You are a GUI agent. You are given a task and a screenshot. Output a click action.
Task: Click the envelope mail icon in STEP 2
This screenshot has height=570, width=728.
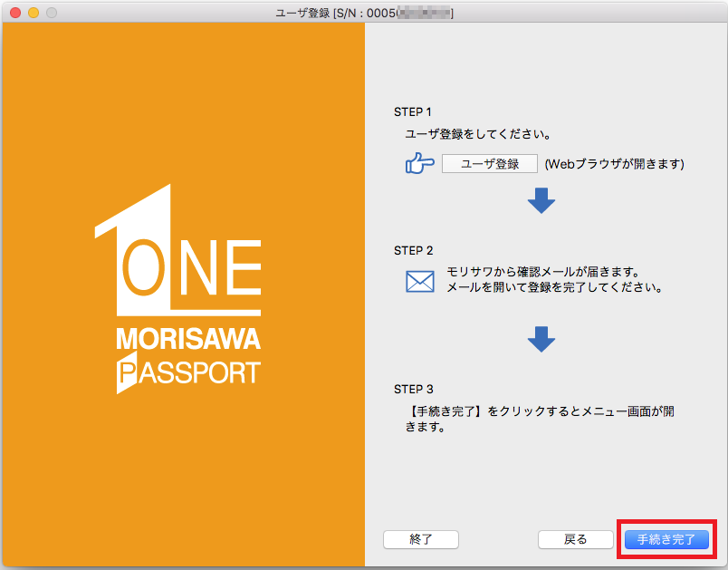(x=419, y=281)
